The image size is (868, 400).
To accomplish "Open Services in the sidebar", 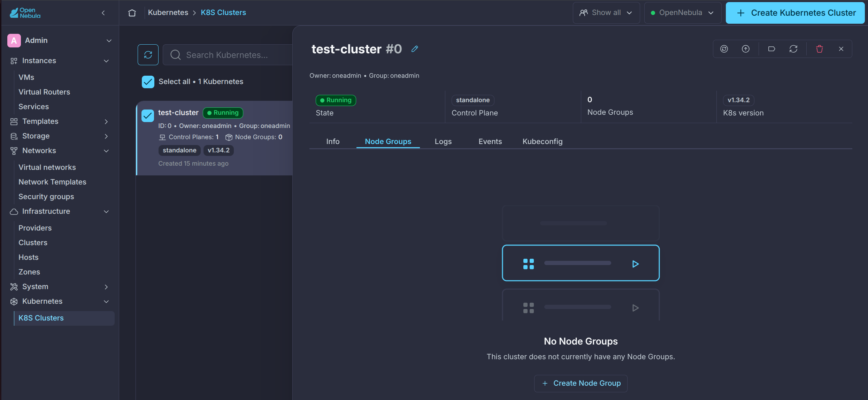I will [x=33, y=107].
